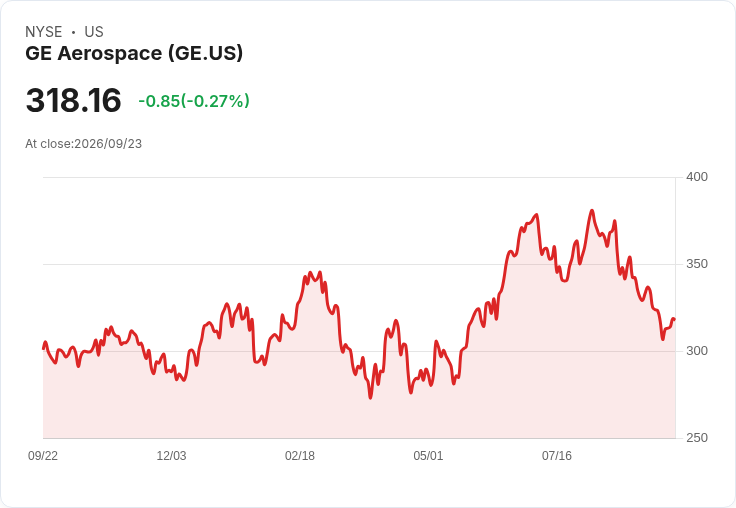Click the 350 y-axis price label
Viewport: 736px width, 508px height.
(697, 264)
